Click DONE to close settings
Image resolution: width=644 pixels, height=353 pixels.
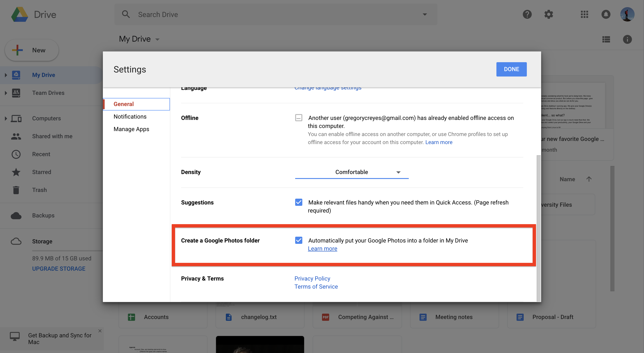coord(511,69)
